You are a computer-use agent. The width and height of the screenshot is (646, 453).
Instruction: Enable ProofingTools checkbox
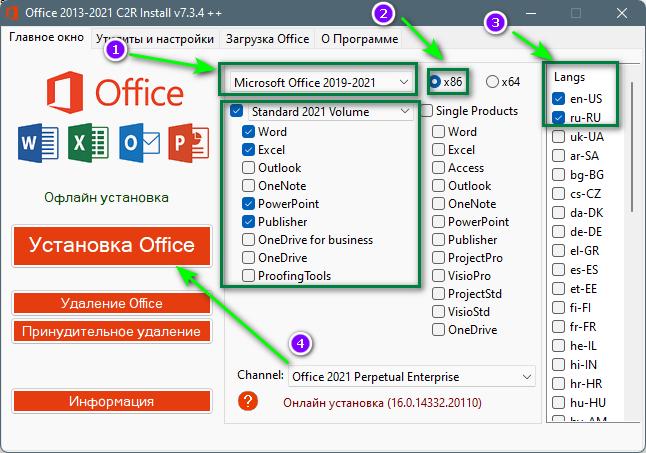tap(248, 276)
